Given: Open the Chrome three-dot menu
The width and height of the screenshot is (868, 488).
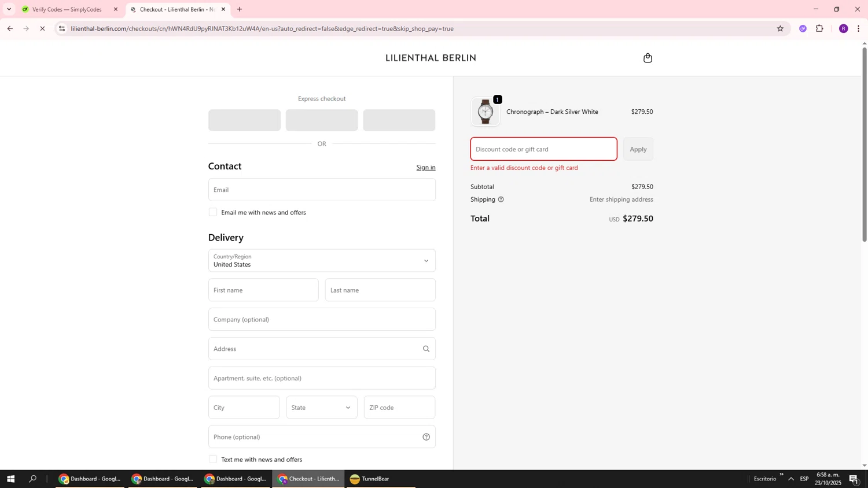Looking at the screenshot, I should [x=859, y=28].
